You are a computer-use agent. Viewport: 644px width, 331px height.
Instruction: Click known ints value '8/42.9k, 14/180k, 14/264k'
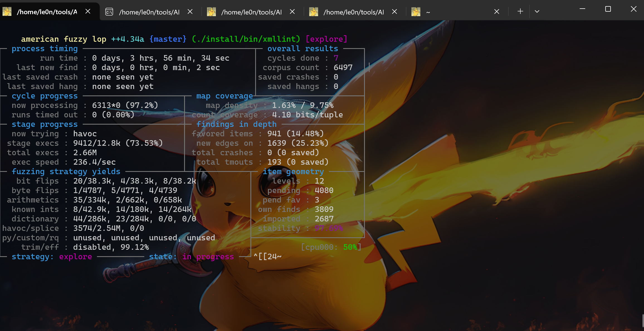pos(132,209)
